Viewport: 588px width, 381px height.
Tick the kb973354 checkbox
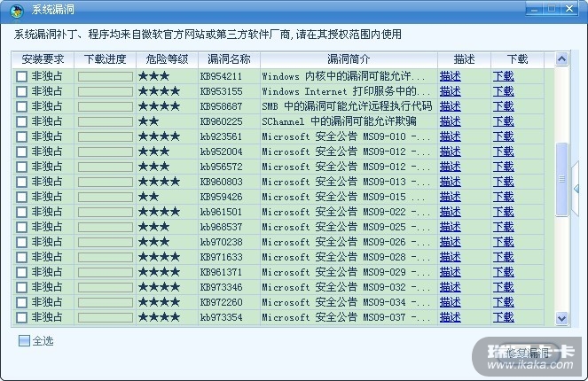[22, 317]
